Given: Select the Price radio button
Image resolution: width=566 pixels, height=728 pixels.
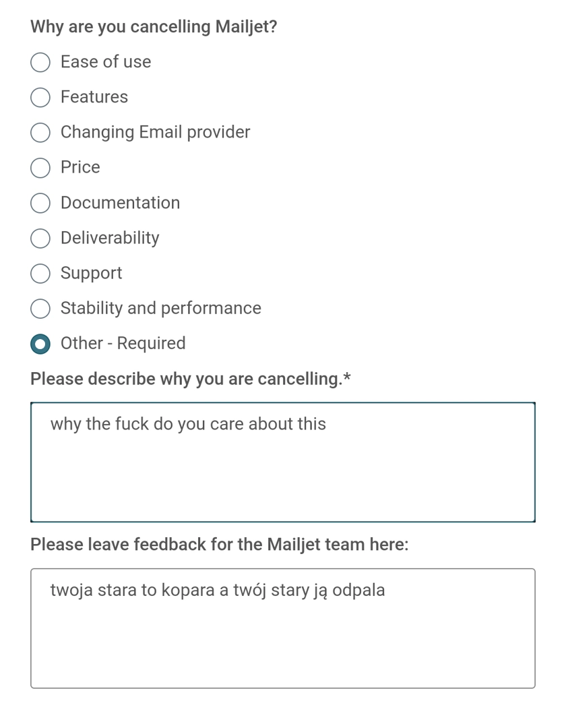Looking at the screenshot, I should click(x=40, y=168).
